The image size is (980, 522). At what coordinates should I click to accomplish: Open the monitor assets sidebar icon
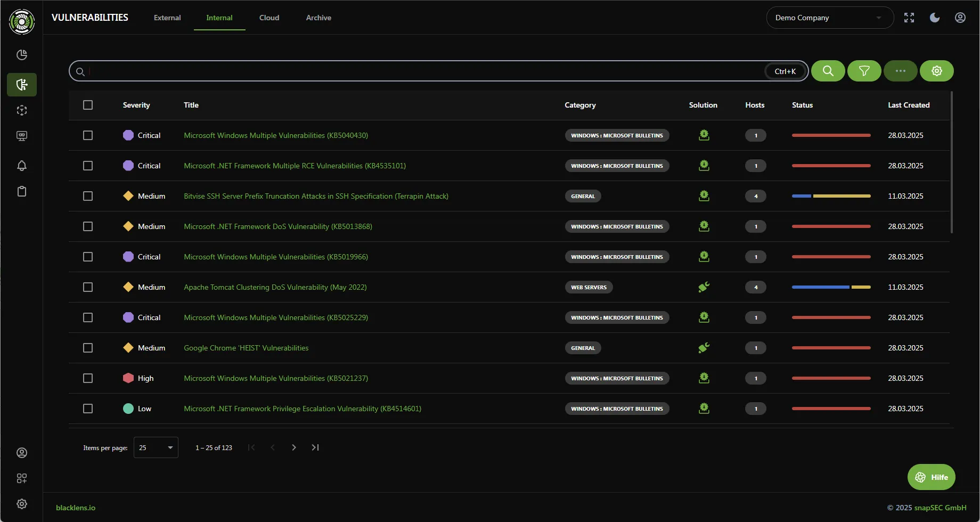pos(22,136)
